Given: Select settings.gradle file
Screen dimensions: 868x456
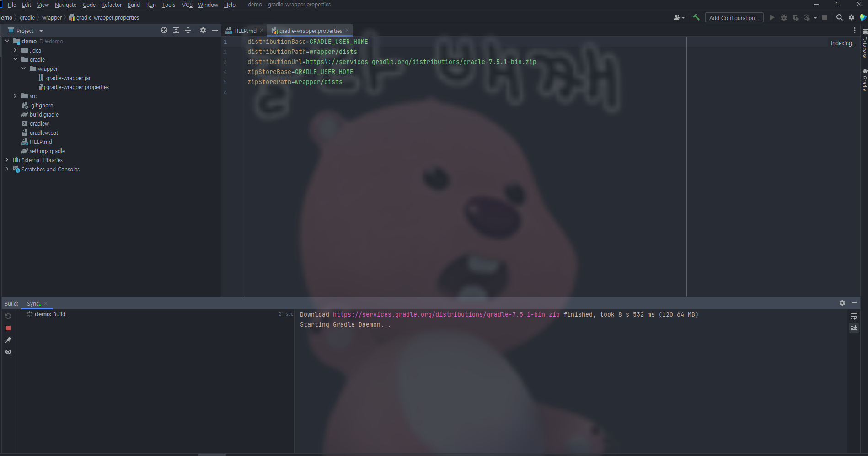Looking at the screenshot, I should pos(47,151).
